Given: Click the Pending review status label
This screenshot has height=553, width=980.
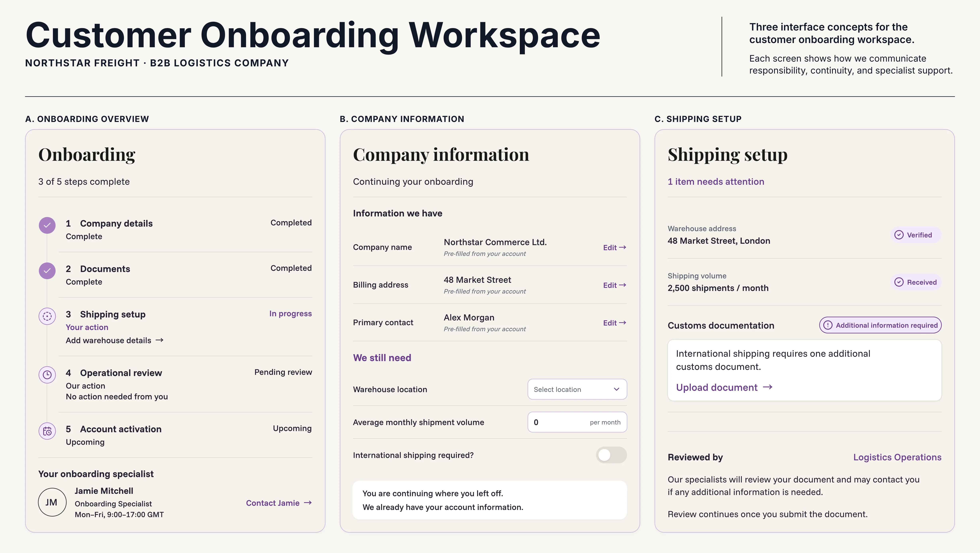Looking at the screenshot, I should click(283, 372).
